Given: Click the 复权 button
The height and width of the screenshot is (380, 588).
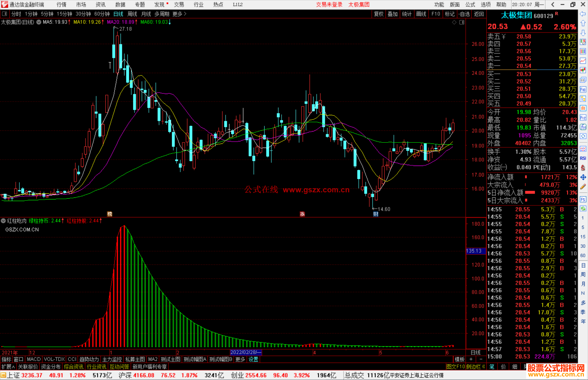Looking at the screenshot, I should (x=379, y=14).
